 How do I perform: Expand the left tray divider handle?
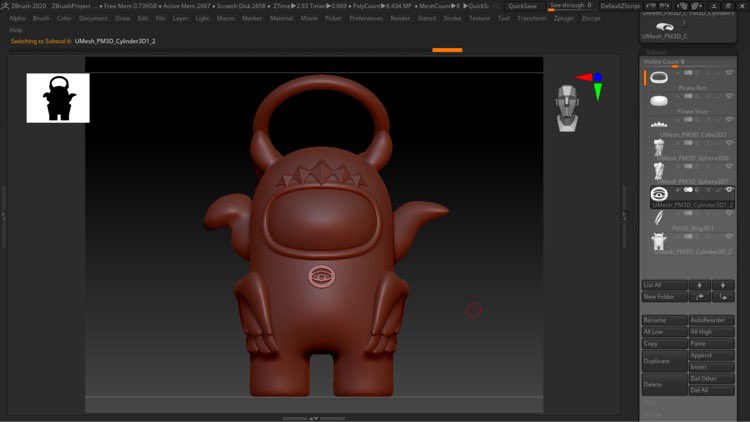(3, 216)
